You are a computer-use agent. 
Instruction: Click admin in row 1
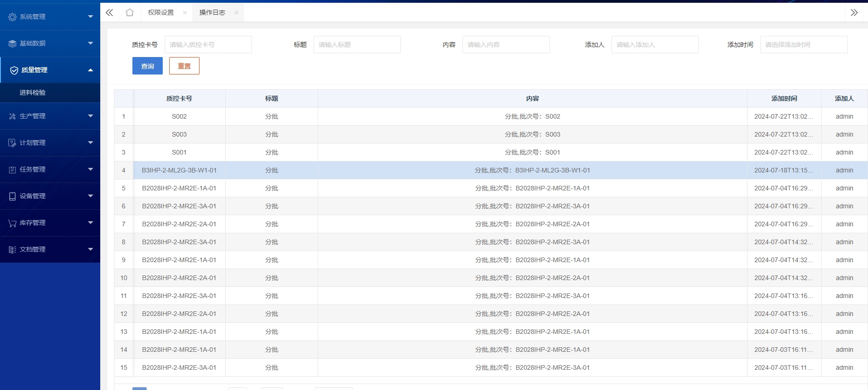point(845,116)
